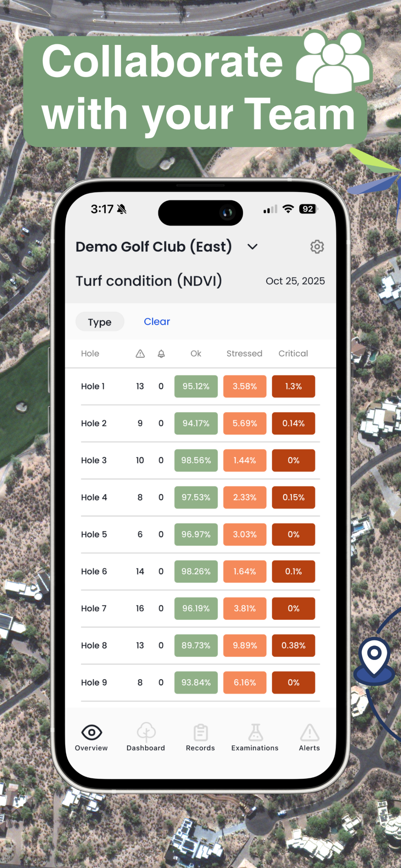
Task: Tap the Hole 7 alert count 16
Action: (140, 609)
